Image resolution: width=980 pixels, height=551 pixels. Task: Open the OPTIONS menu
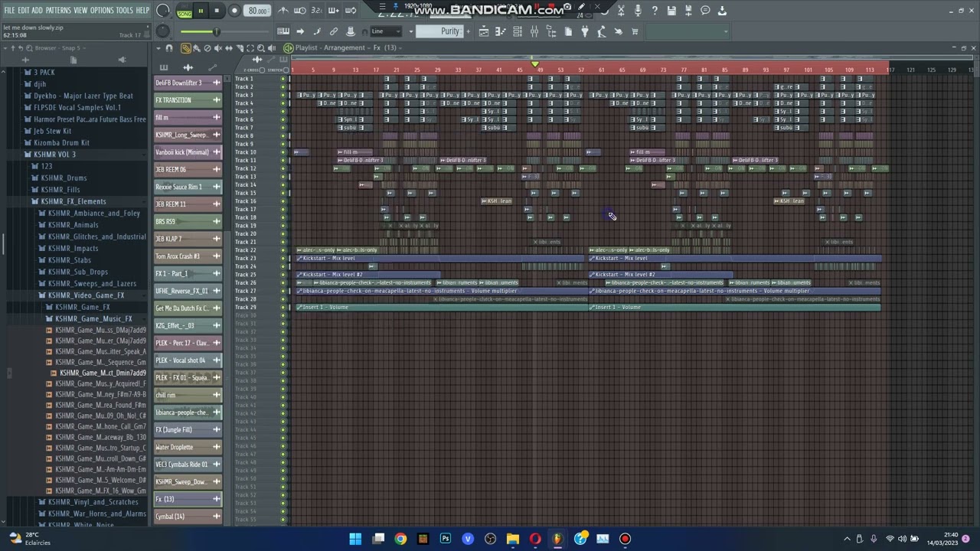(102, 10)
